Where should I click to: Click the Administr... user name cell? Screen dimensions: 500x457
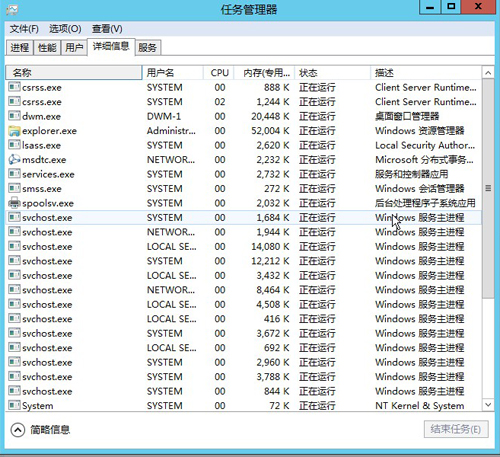pyautogui.click(x=171, y=131)
